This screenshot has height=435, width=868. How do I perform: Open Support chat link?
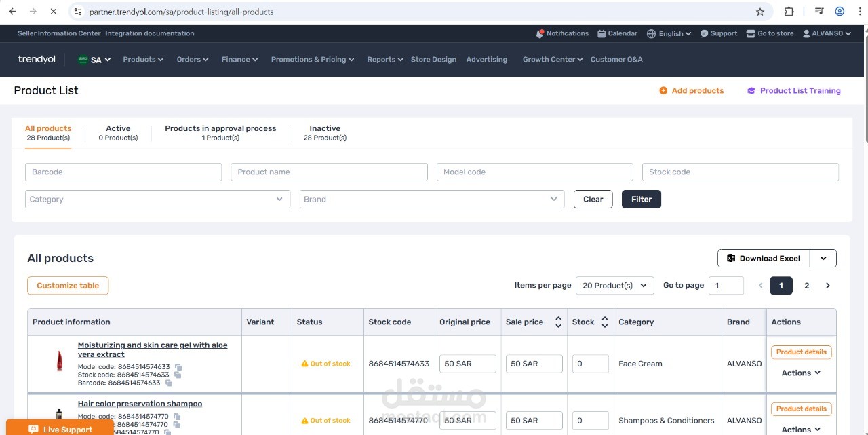pyautogui.click(x=719, y=33)
